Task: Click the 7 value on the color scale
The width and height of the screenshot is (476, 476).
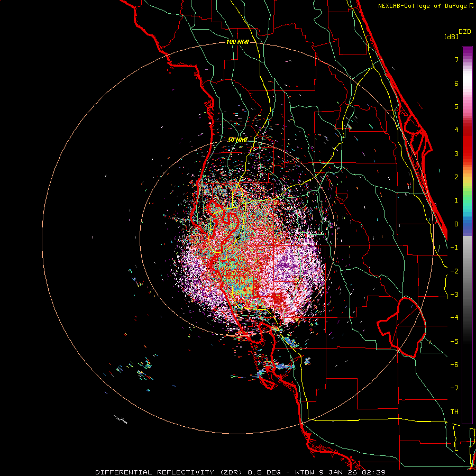Action: [456, 59]
